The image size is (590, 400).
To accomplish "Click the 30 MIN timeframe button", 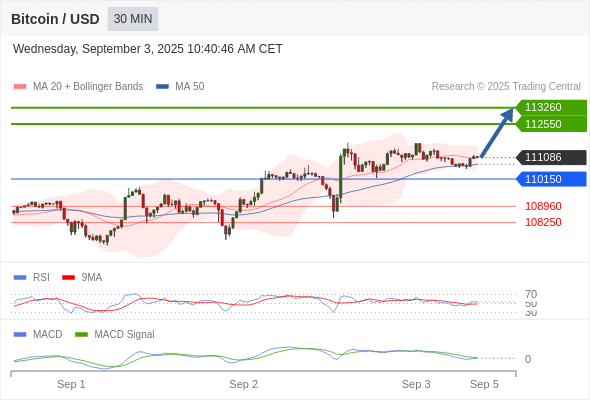I will click(133, 19).
